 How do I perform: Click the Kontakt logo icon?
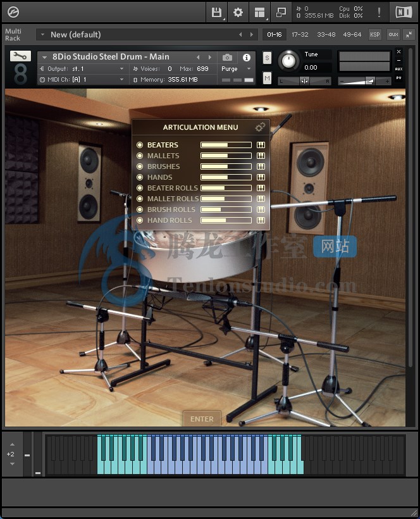pos(13,12)
